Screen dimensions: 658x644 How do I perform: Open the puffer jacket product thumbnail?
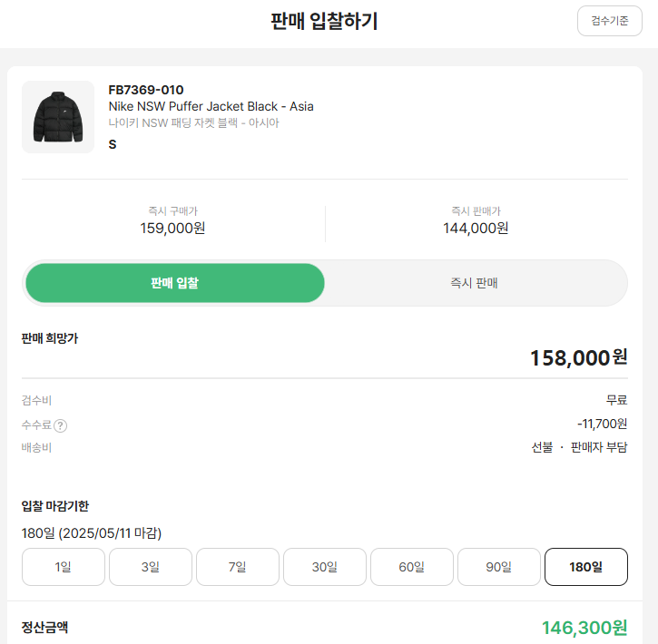click(58, 117)
